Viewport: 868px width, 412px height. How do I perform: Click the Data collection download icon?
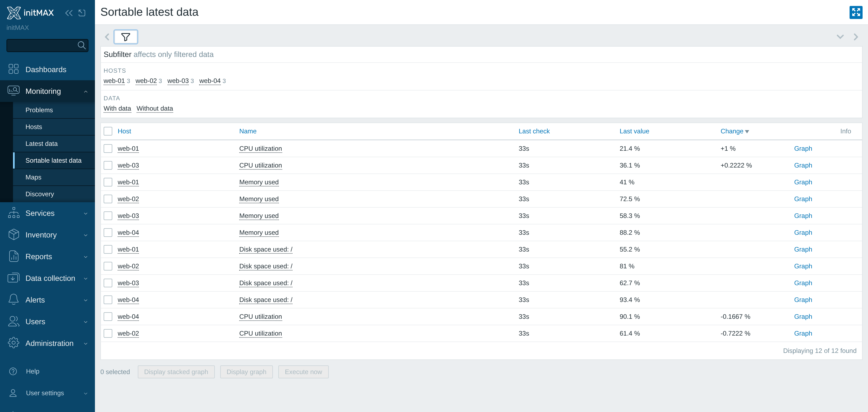[x=14, y=278]
